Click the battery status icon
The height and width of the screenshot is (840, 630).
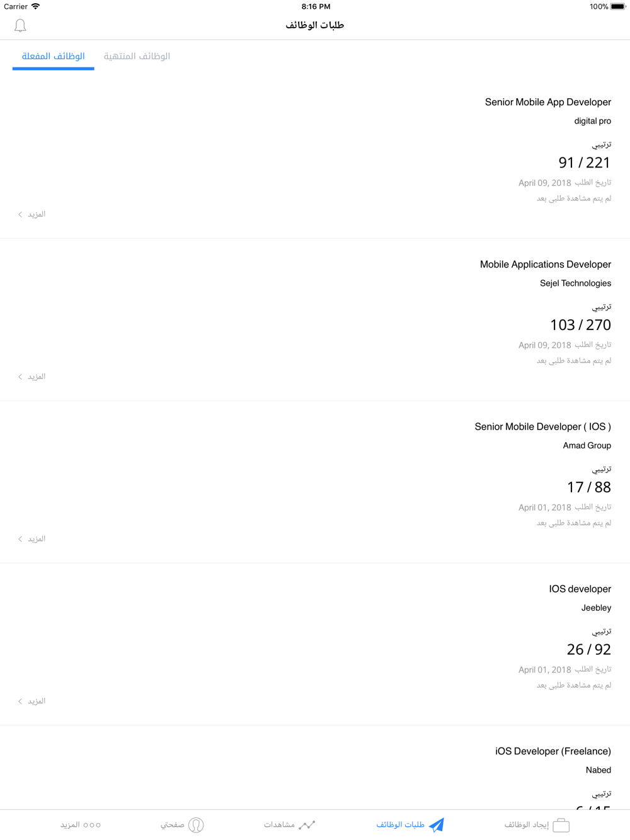point(618,6)
